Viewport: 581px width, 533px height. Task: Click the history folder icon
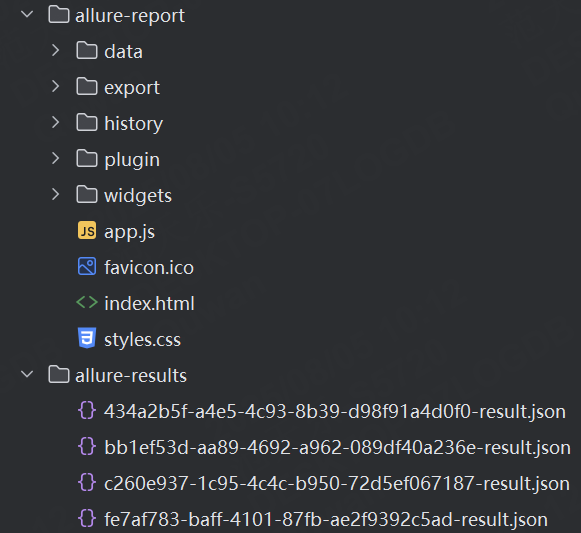87,122
